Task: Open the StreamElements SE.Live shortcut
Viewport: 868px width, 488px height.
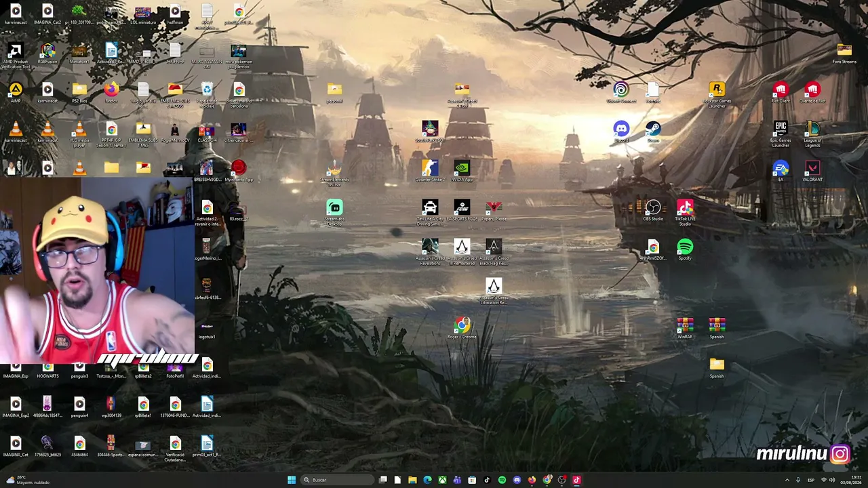Action: (x=334, y=174)
